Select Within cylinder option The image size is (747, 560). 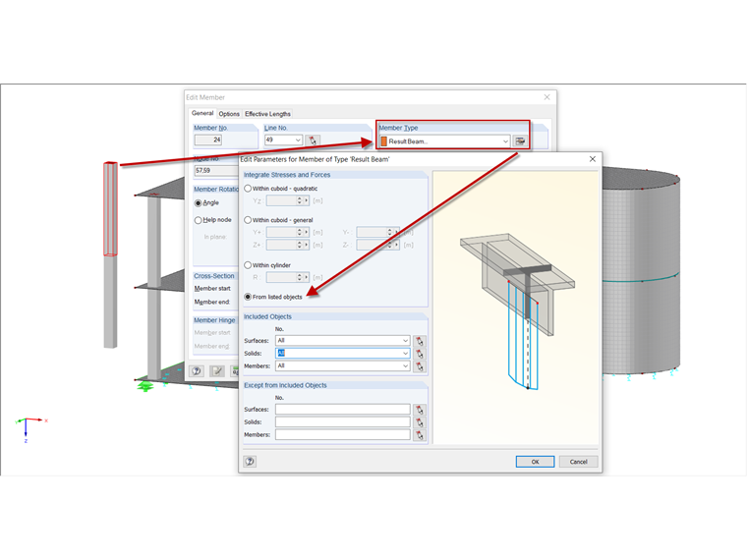pyautogui.click(x=248, y=265)
